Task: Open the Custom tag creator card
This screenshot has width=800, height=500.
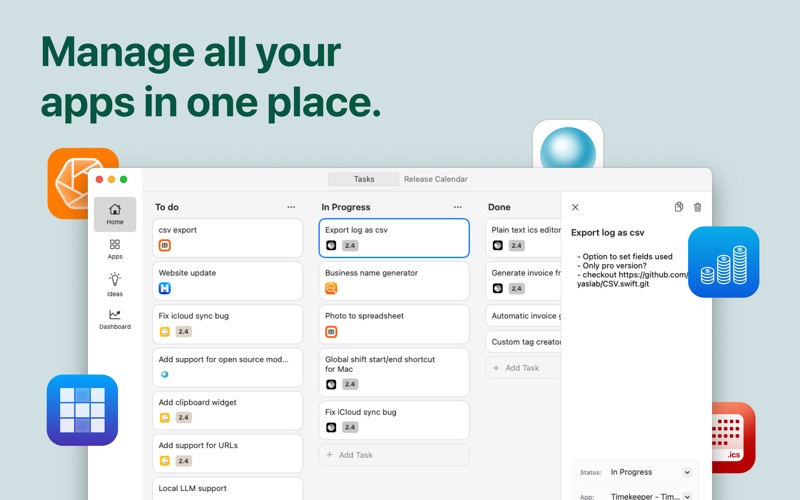Action: point(523,342)
